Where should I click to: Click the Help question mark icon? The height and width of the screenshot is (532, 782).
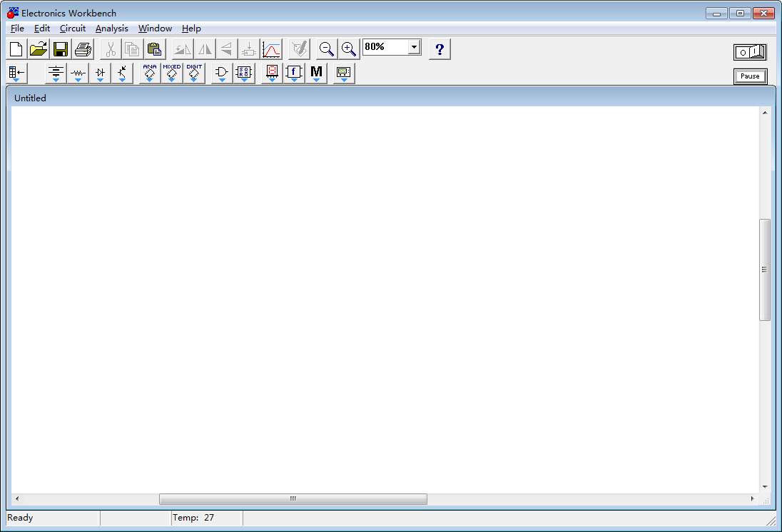click(x=440, y=49)
